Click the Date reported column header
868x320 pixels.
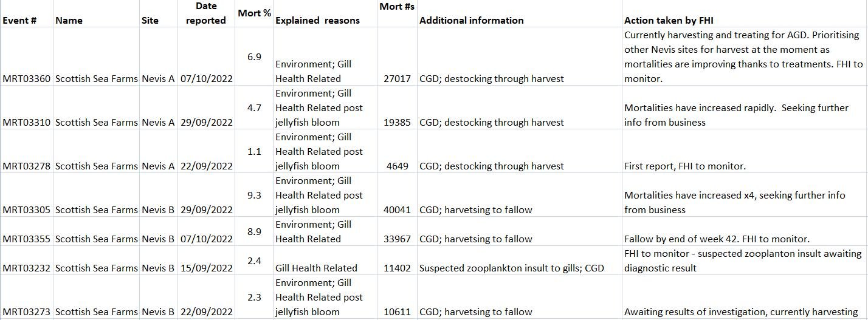pos(206,13)
